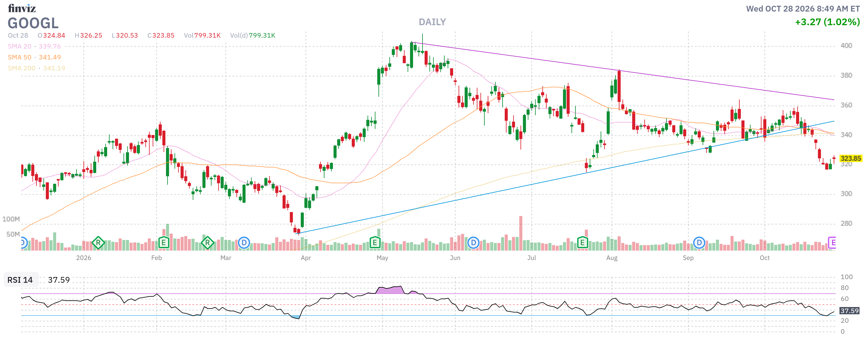
Task: Click the Aug month axis label
Action: (612, 258)
